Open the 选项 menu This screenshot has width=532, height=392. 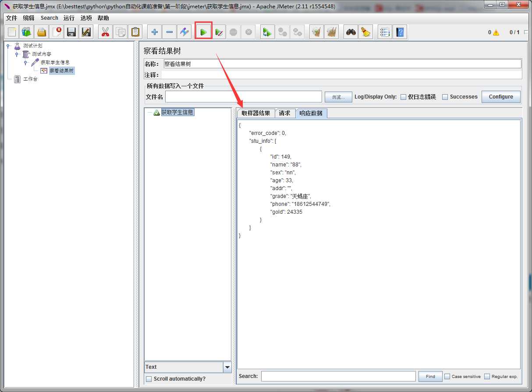pos(86,18)
